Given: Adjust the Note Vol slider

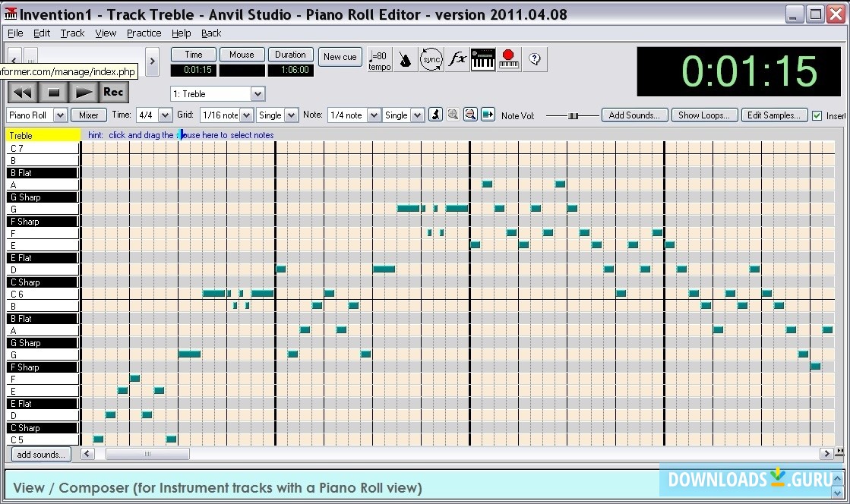Looking at the screenshot, I should point(573,115).
